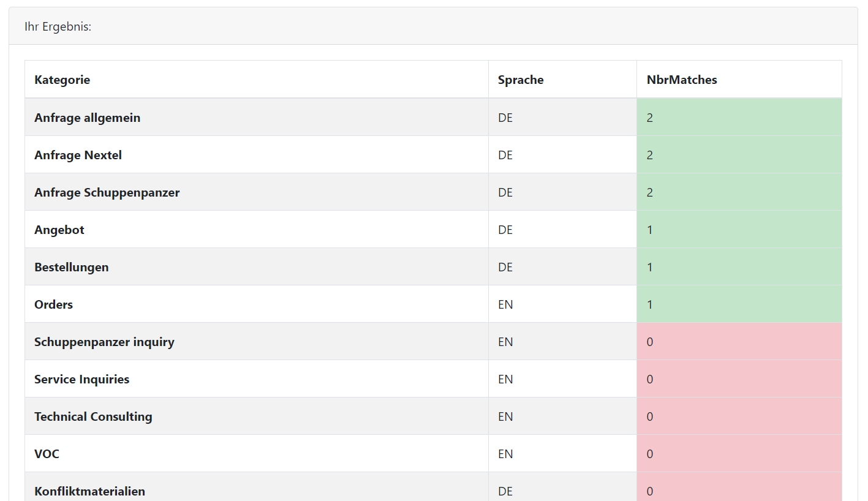Select the Anfrage allgemein category row

point(88,118)
